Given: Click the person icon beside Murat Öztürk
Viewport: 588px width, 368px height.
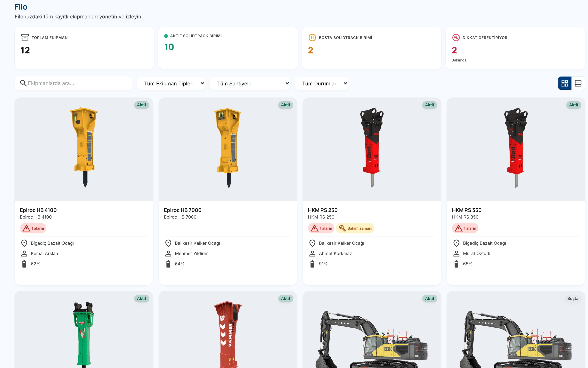Looking at the screenshot, I should (456, 253).
